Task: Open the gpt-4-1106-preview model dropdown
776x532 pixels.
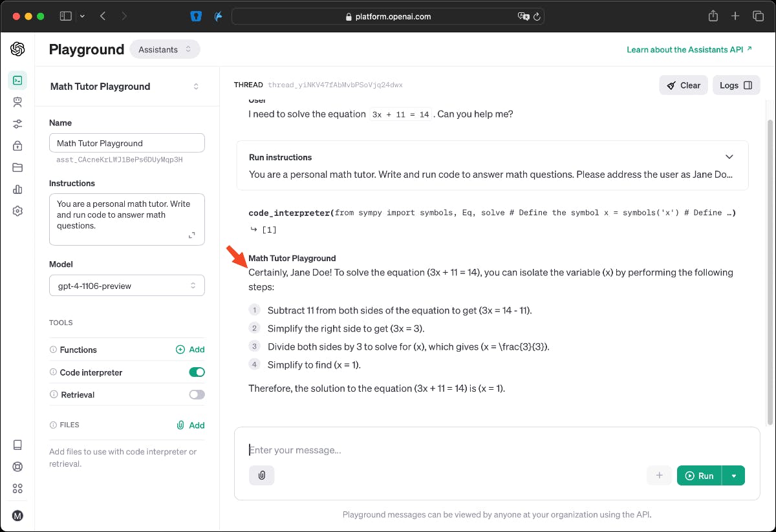Action: click(x=127, y=286)
